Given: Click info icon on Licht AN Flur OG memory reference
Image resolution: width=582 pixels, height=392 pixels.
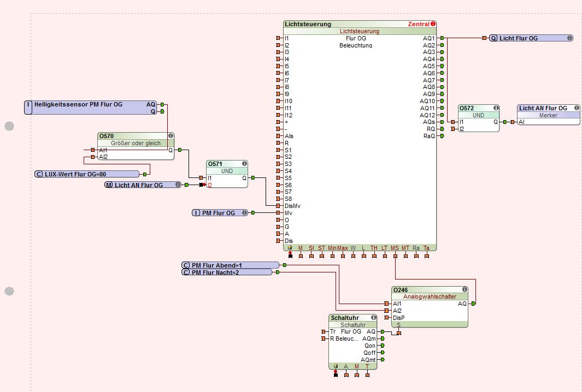Looking at the screenshot, I should click(x=178, y=185).
